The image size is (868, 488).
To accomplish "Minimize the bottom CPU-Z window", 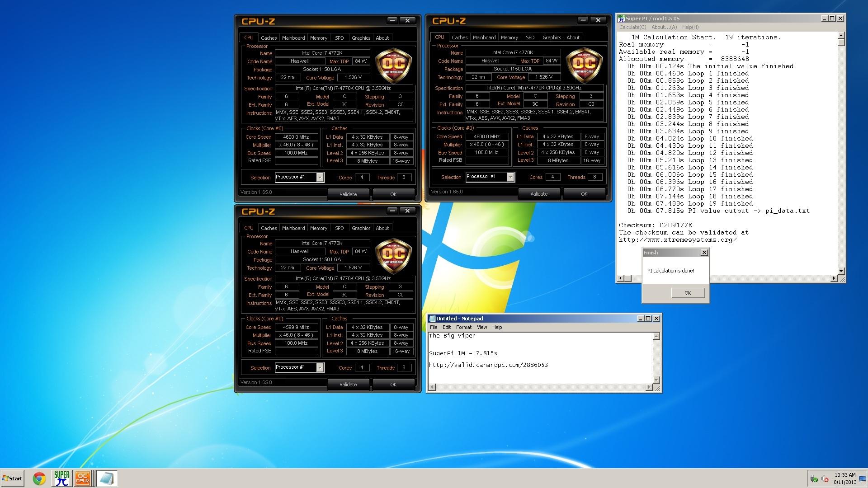I will [392, 211].
